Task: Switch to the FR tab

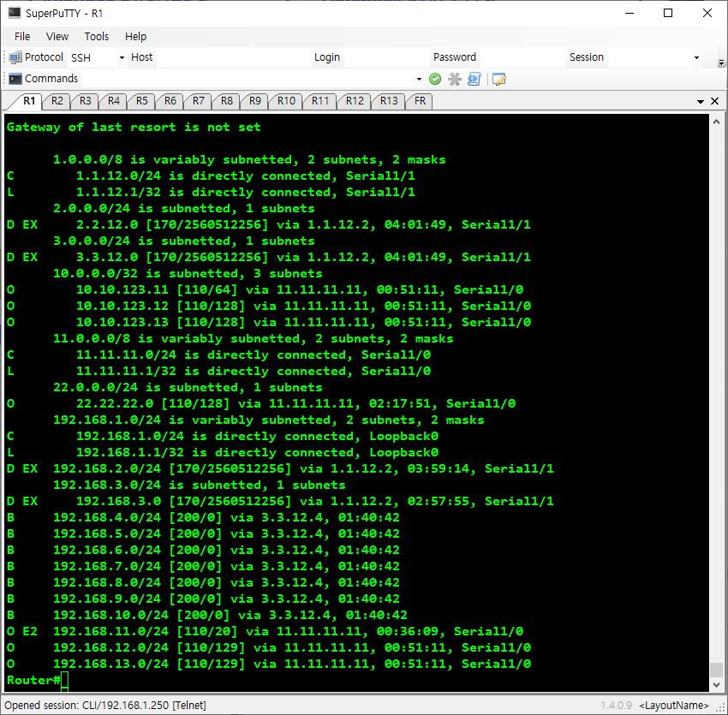Action: (421, 101)
